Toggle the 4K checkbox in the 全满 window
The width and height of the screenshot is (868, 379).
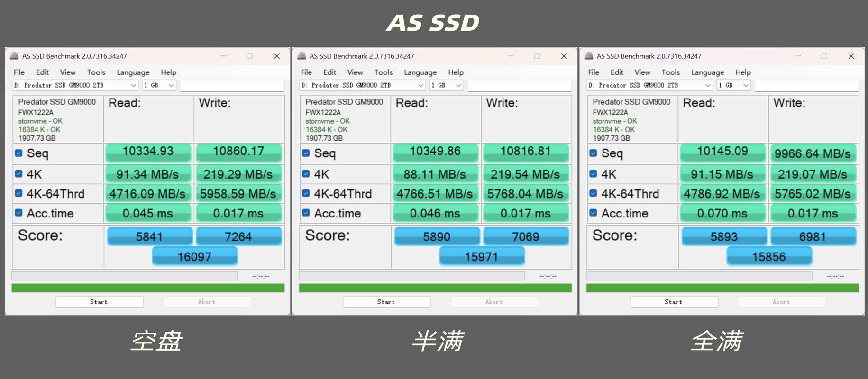(593, 174)
